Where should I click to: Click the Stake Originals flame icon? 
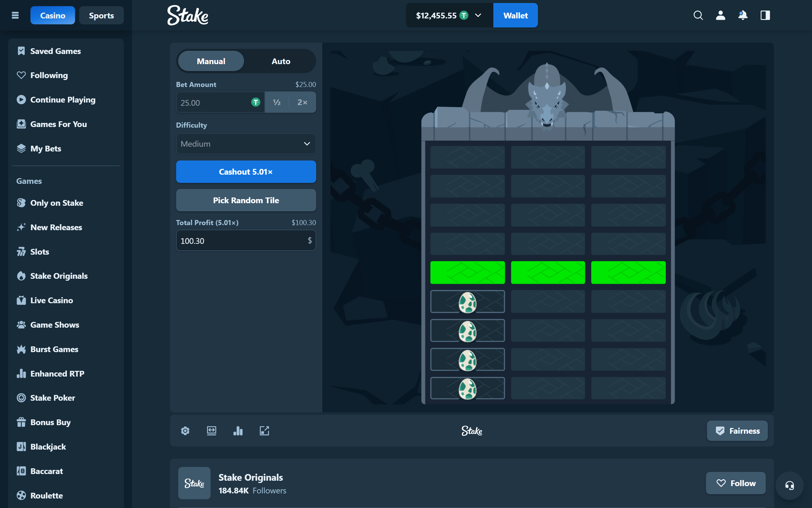tap(21, 276)
